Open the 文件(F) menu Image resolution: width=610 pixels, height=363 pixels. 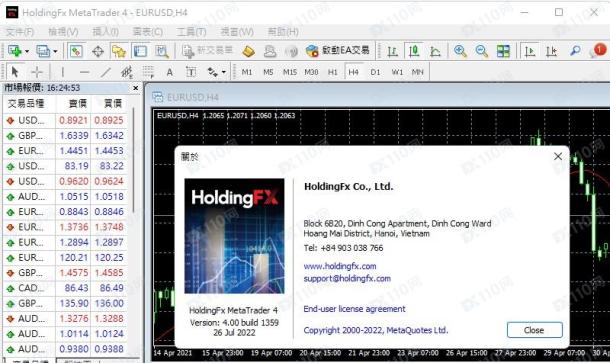click(x=20, y=32)
